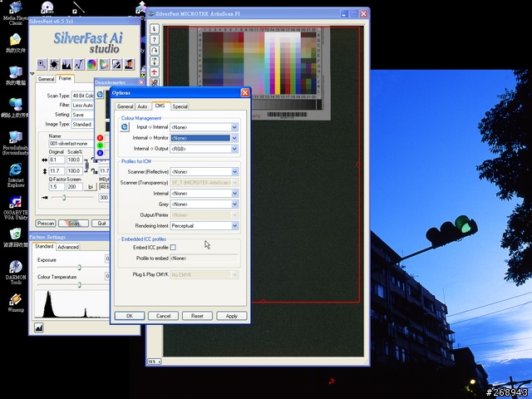Click the Quit button in SilverFast window
The image size is (532, 399).
tap(101, 224)
